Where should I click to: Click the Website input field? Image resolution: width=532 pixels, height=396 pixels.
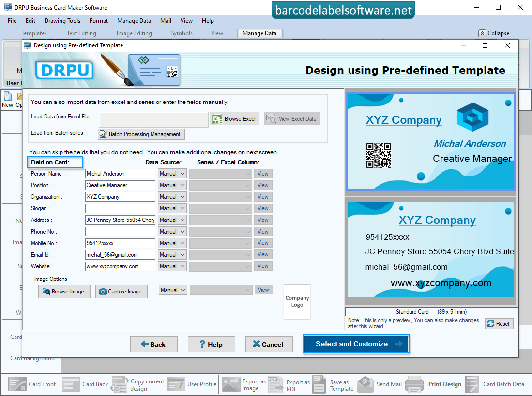(x=120, y=266)
